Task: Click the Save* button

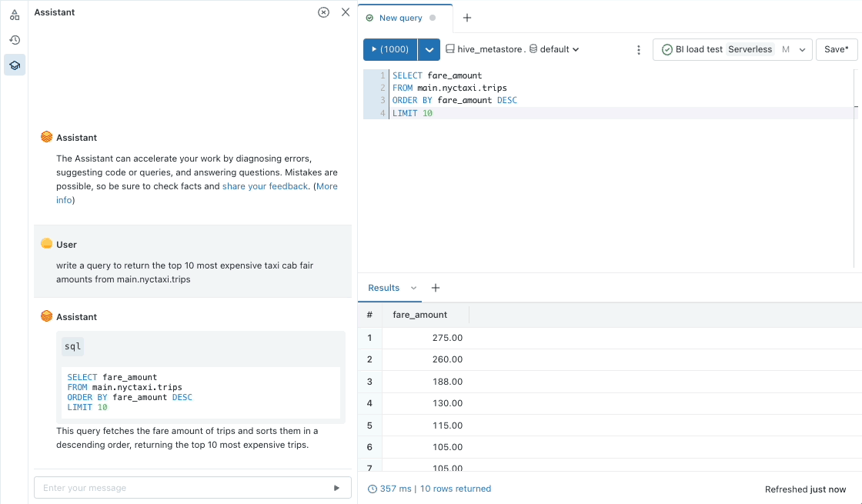Action: (836, 49)
